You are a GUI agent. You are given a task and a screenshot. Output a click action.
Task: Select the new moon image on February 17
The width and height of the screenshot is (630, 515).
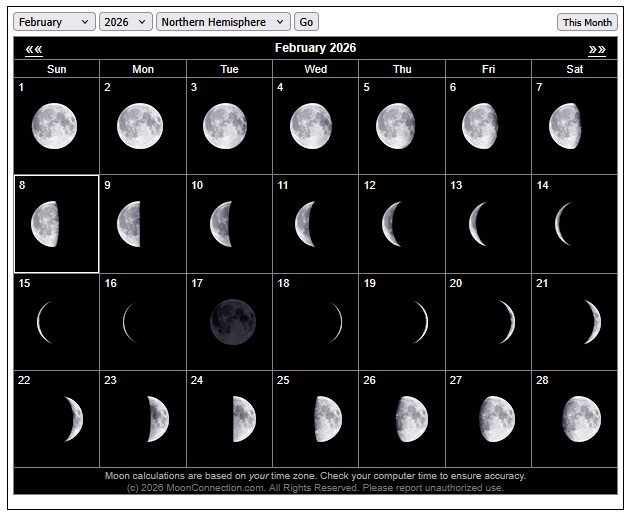coord(232,322)
